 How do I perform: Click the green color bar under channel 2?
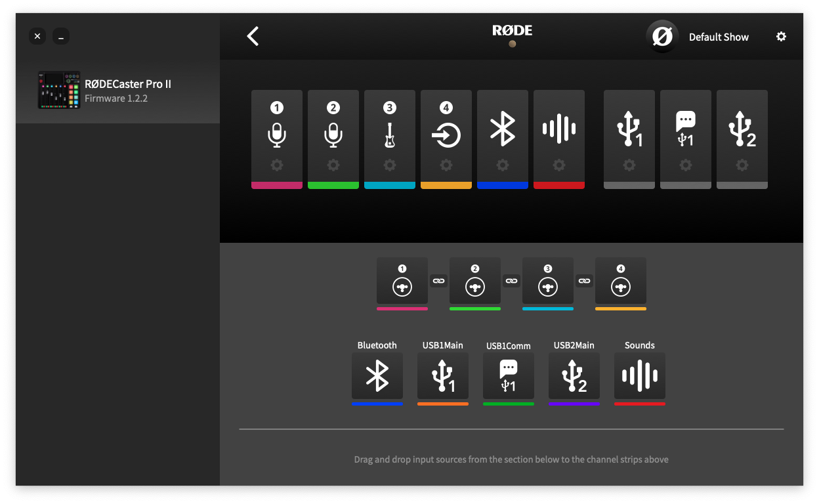pyautogui.click(x=333, y=186)
